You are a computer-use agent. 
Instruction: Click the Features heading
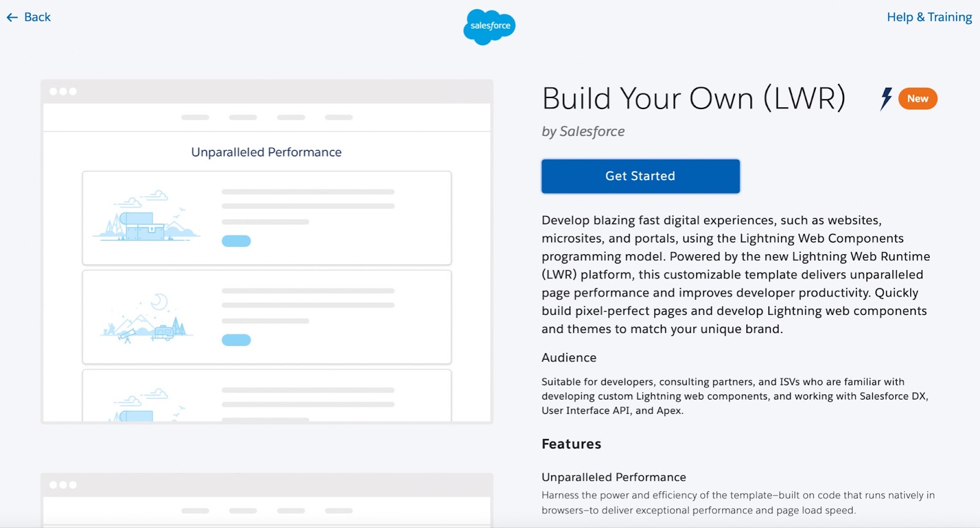pyautogui.click(x=571, y=444)
